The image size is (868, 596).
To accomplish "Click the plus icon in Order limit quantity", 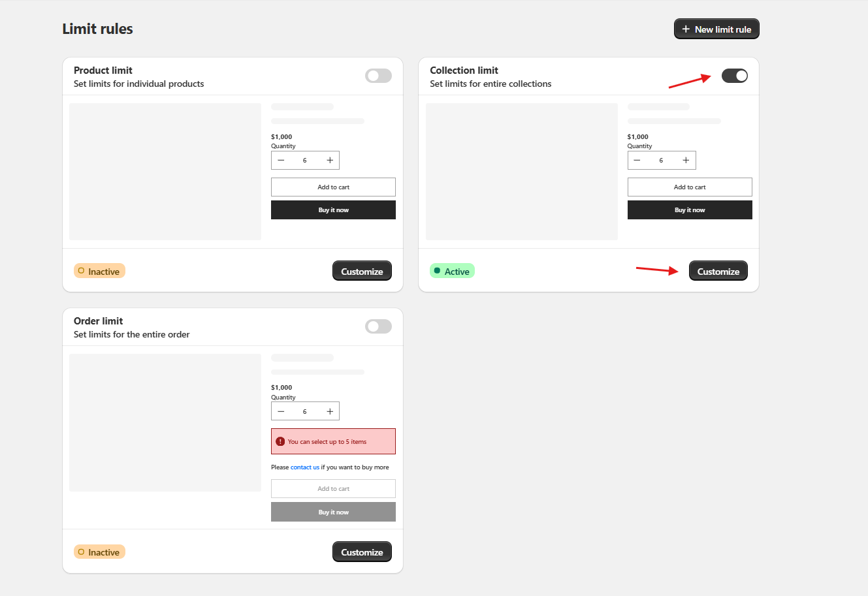I will point(330,411).
